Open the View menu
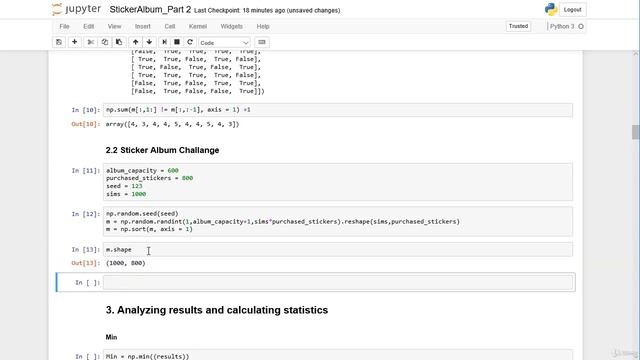Viewport: 640px width, 360px height. (x=114, y=27)
